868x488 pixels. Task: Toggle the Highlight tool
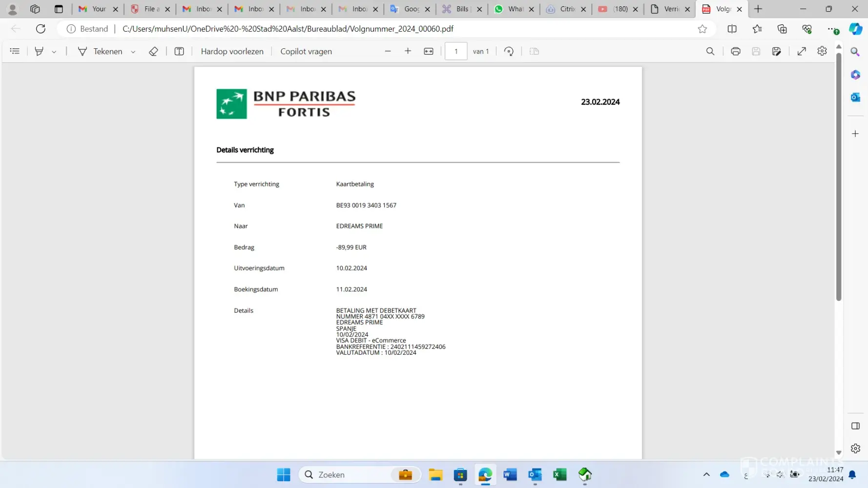tap(39, 51)
